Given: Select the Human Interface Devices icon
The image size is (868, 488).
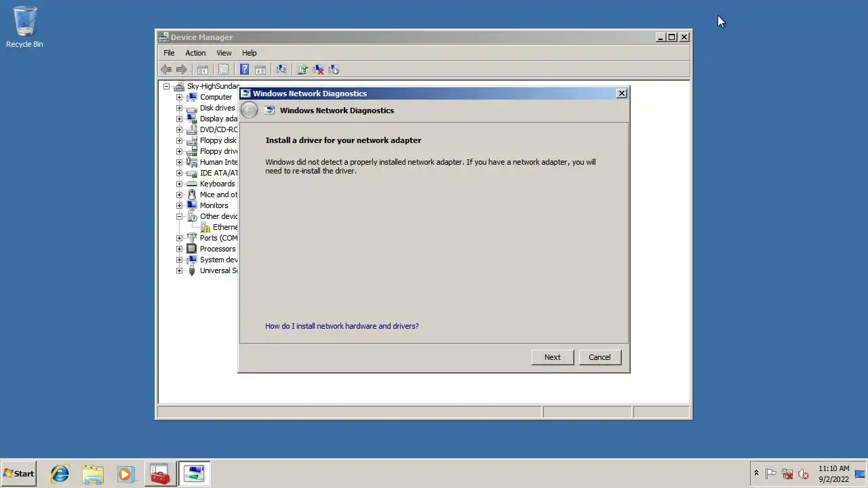Looking at the screenshot, I should (192, 162).
